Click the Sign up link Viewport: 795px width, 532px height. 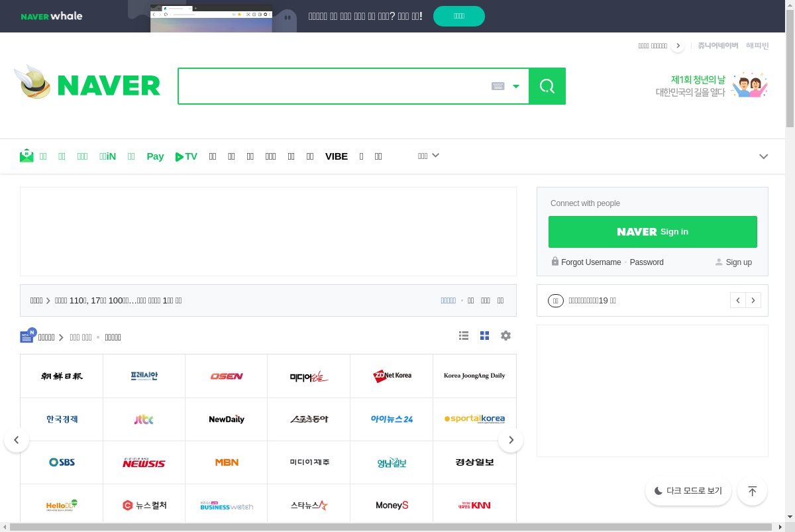coord(739,262)
